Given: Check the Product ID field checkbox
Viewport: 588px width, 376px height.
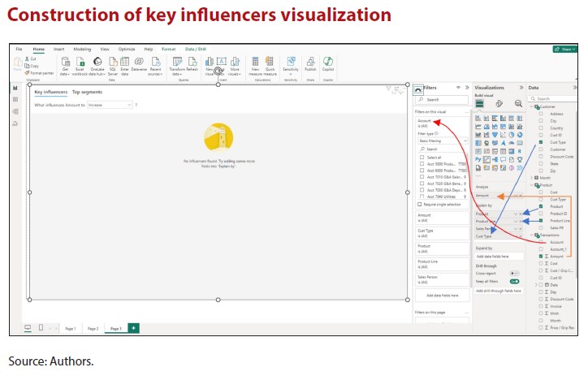Looking at the screenshot, I should [541, 214].
